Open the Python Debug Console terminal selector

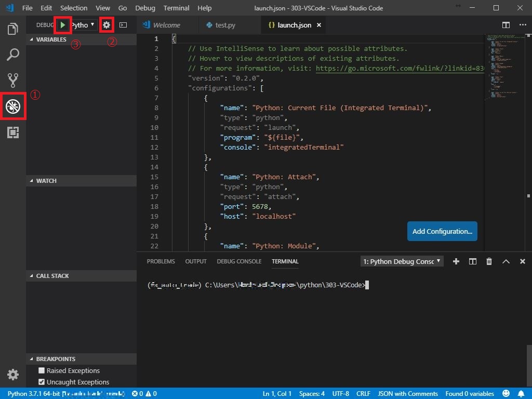click(x=402, y=261)
